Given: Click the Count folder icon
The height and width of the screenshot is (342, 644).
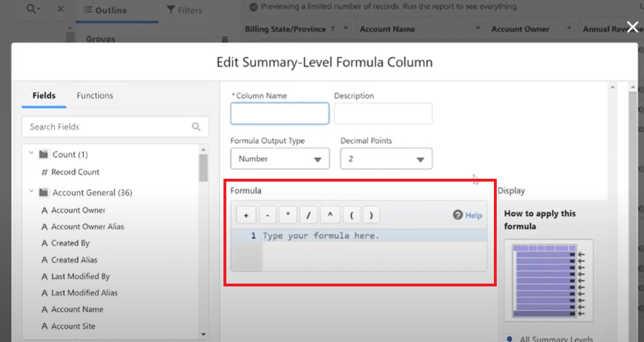Looking at the screenshot, I should (x=44, y=154).
